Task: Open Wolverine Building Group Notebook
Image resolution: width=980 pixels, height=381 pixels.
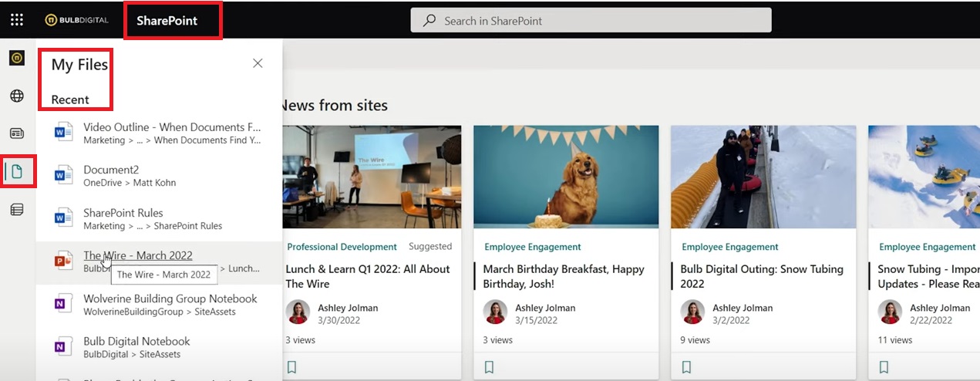Action: [170, 298]
